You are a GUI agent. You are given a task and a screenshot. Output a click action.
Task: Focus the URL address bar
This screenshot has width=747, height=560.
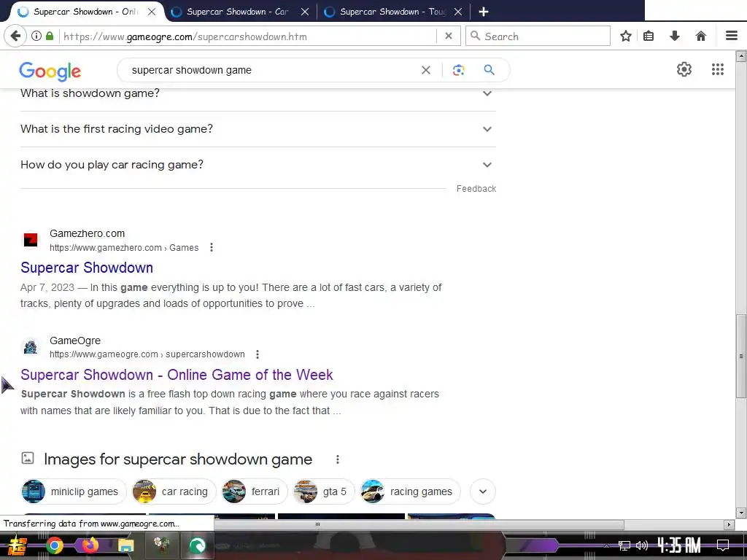[248, 36]
